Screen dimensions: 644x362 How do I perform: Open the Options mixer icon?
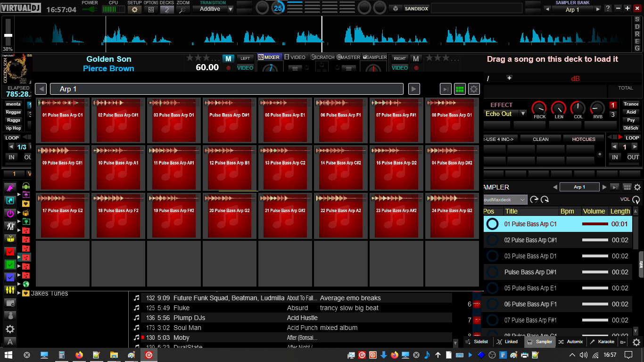(x=151, y=9)
